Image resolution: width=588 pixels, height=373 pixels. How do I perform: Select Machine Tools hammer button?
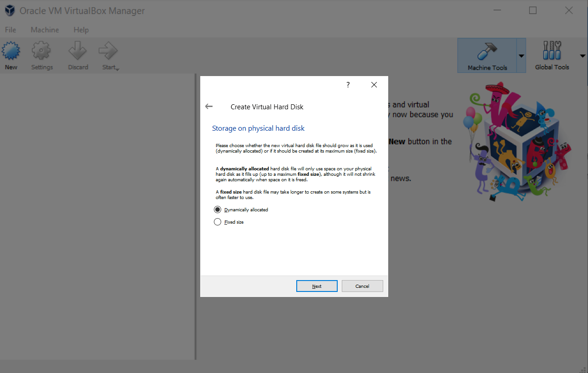(487, 56)
